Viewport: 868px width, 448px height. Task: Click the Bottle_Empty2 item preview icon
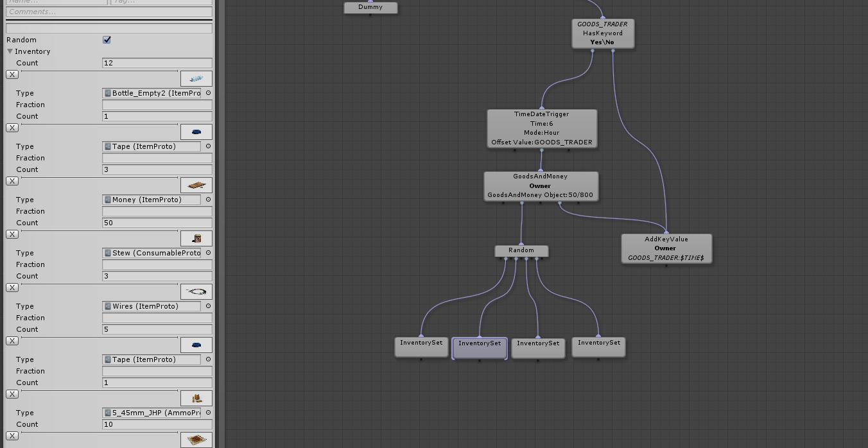(x=196, y=78)
